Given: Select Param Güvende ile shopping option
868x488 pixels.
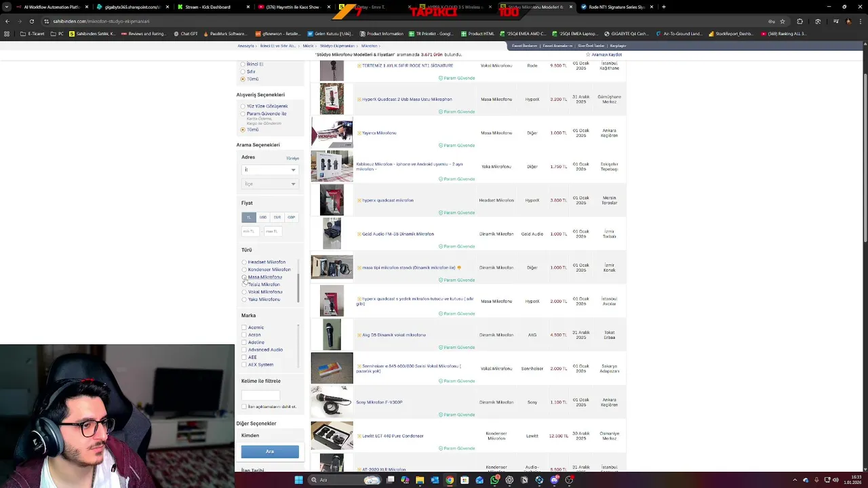Looking at the screenshot, I should click(243, 114).
